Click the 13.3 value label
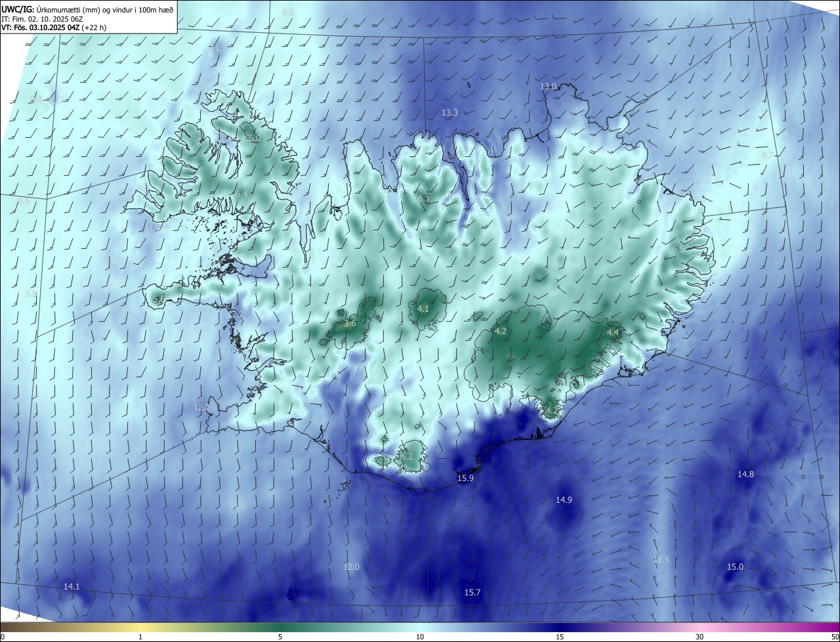 [x=449, y=113]
